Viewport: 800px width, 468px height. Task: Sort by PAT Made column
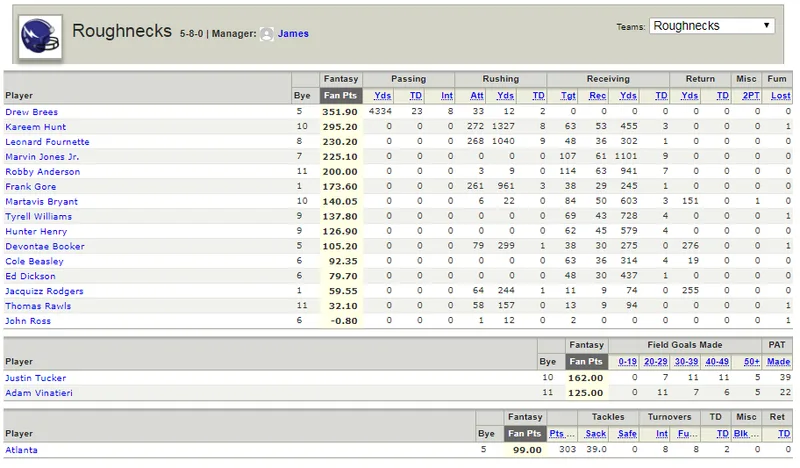(x=779, y=361)
